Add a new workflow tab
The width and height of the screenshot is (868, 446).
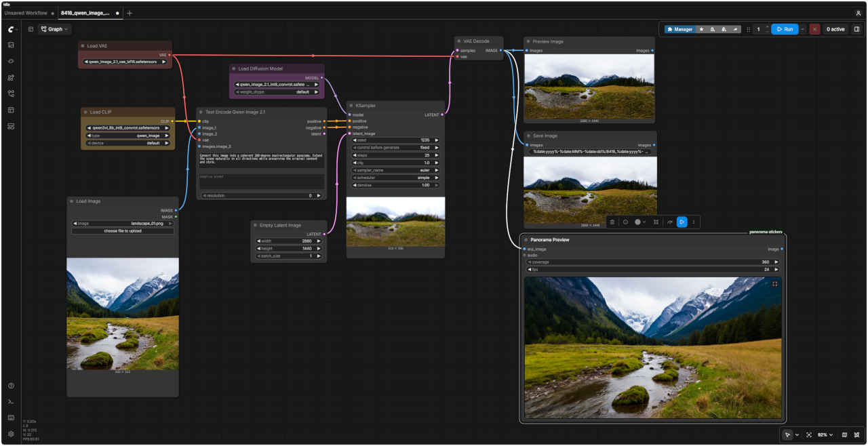(130, 13)
